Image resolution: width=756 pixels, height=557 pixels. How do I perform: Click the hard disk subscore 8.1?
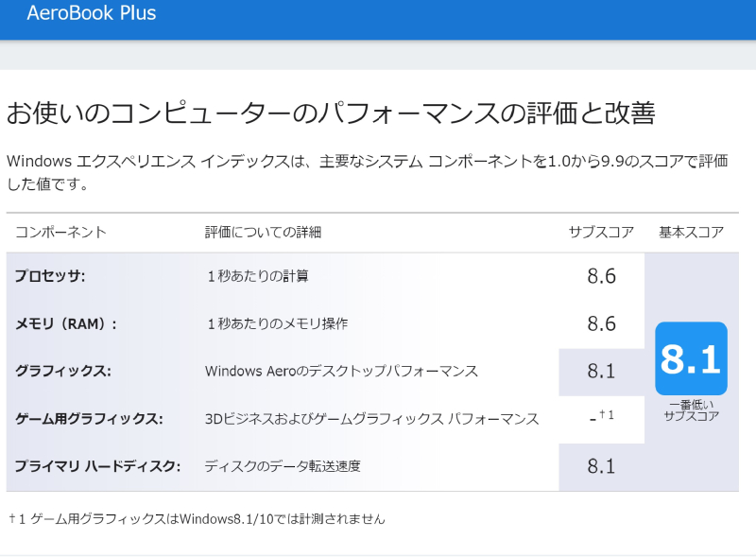(x=601, y=466)
